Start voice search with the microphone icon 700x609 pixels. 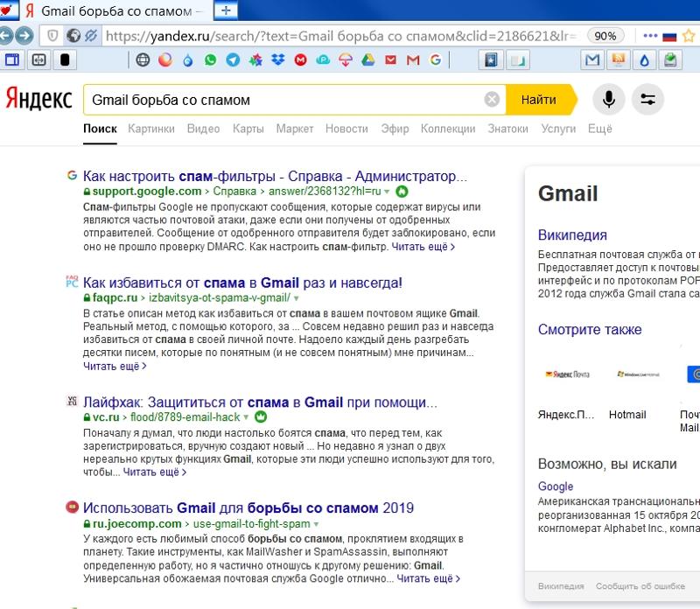coord(608,99)
